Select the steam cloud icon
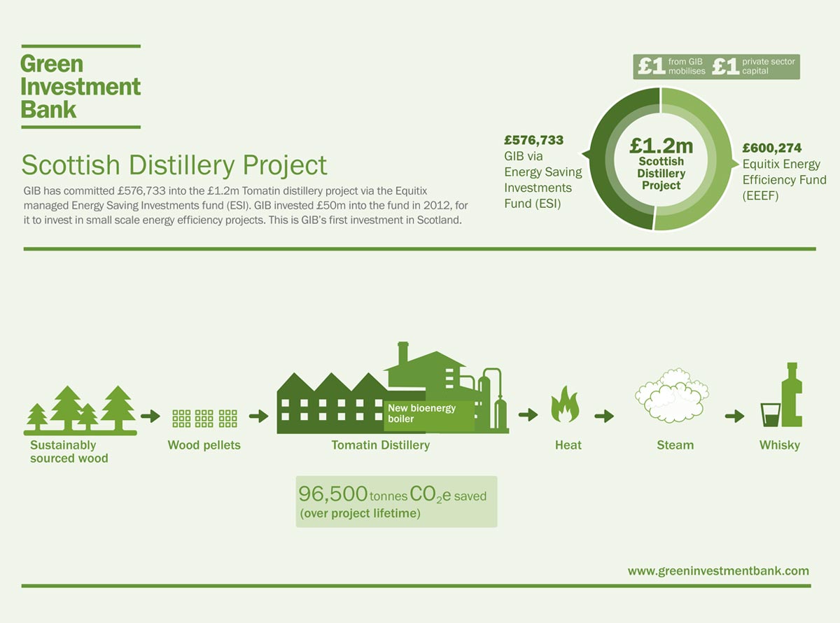This screenshot has width=840, height=623. click(x=671, y=395)
